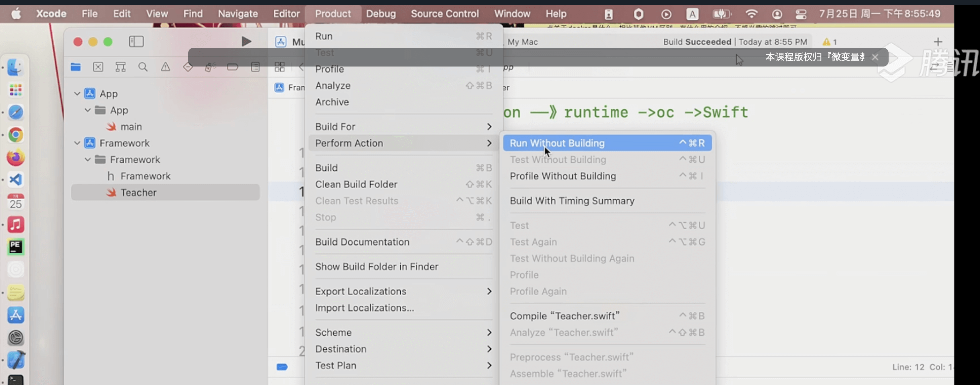Select Teacher file in navigator
The image size is (980, 385).
click(138, 192)
